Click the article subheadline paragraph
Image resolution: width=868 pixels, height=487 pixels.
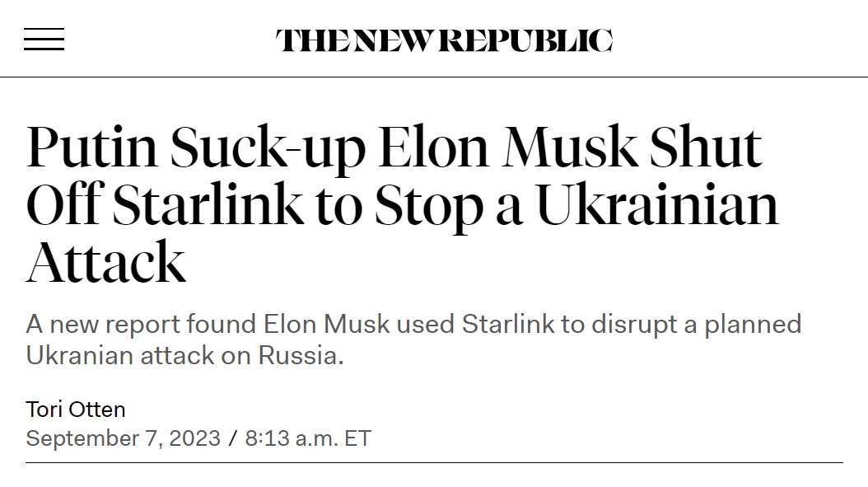[x=412, y=339]
